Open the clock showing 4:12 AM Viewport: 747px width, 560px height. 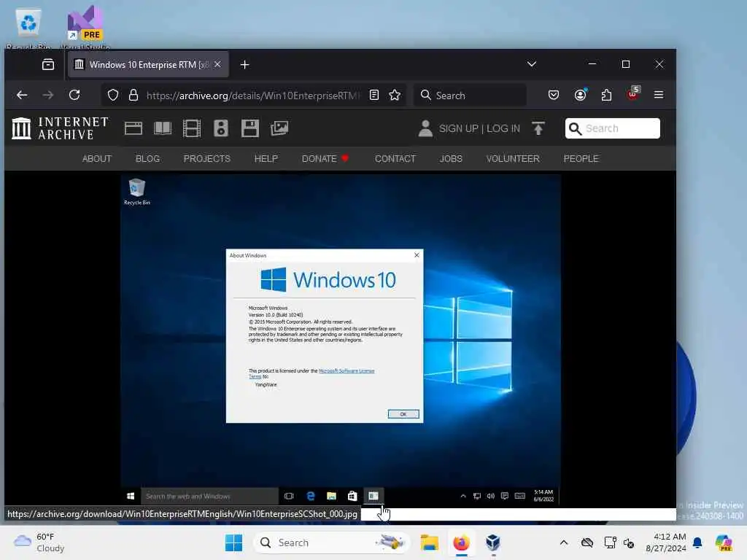666,542
